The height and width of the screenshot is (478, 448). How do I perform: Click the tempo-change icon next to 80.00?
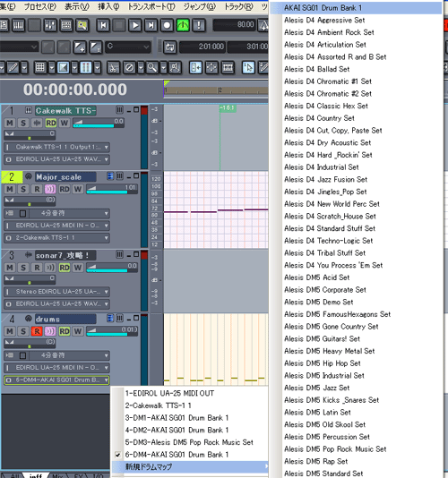[263, 25]
